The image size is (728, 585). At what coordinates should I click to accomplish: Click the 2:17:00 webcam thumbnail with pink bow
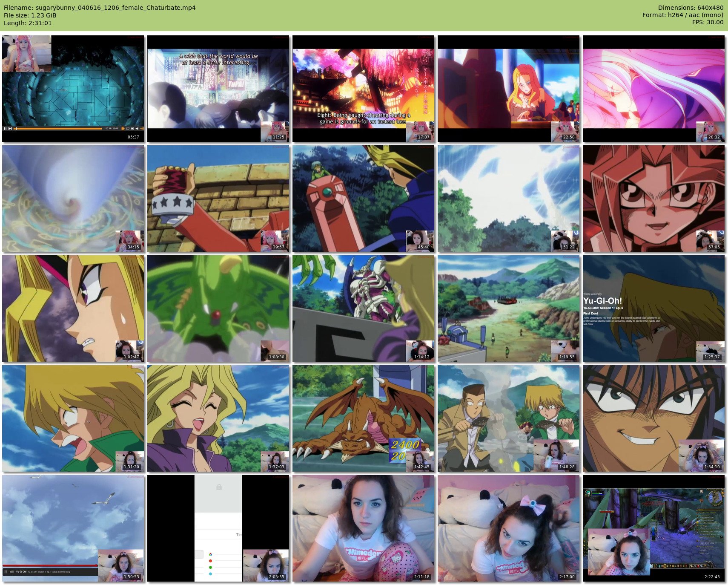pyautogui.click(x=509, y=528)
